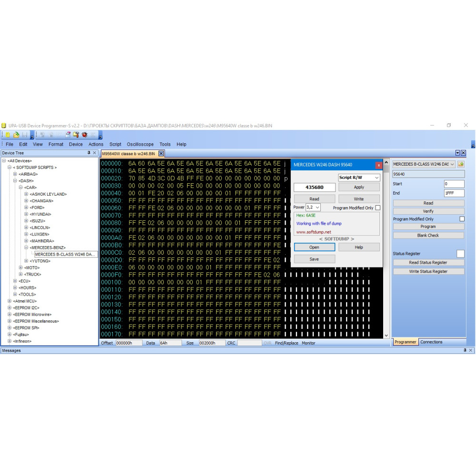The width and height of the screenshot is (476, 476).
Task: Pin the Device Tree panel
Action: (89, 153)
